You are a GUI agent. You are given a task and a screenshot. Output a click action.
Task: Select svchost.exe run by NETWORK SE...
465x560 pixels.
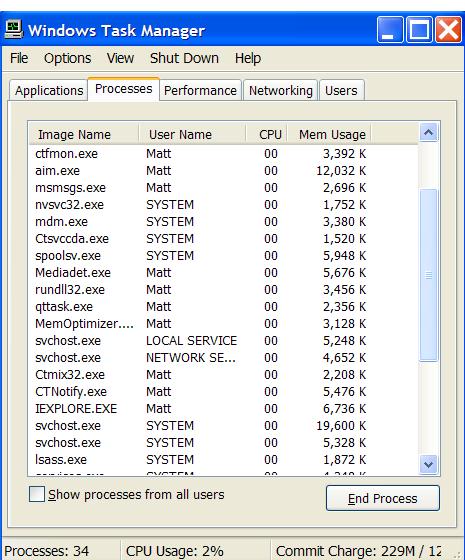223,358
